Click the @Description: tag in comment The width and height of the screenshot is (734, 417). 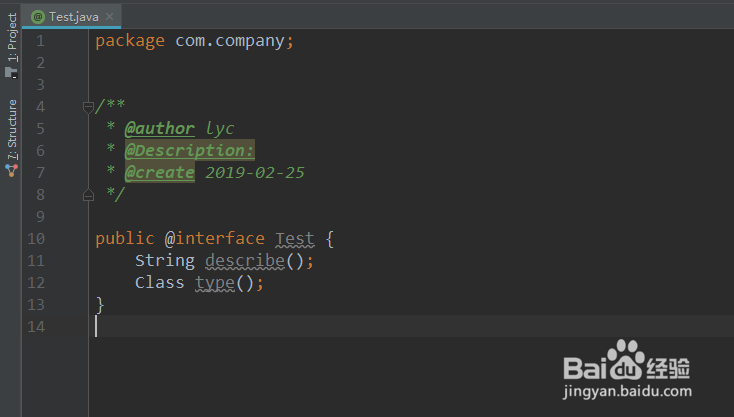click(x=190, y=150)
